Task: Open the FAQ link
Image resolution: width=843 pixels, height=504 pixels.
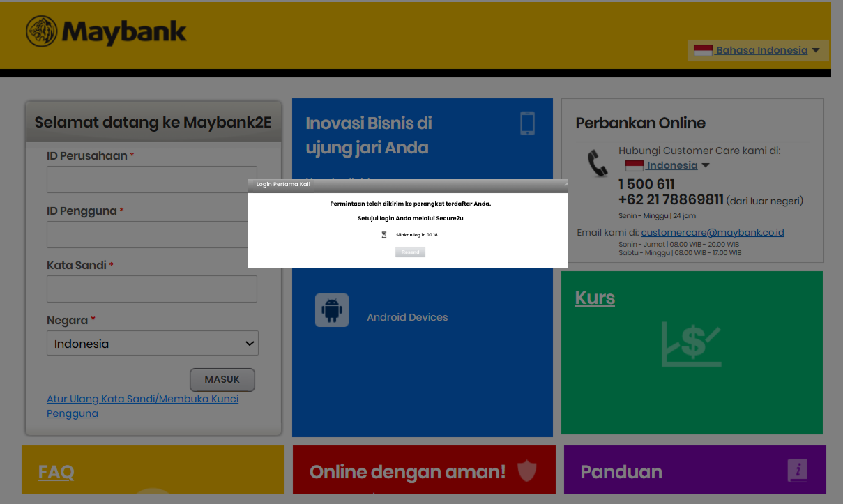Action: (x=56, y=472)
